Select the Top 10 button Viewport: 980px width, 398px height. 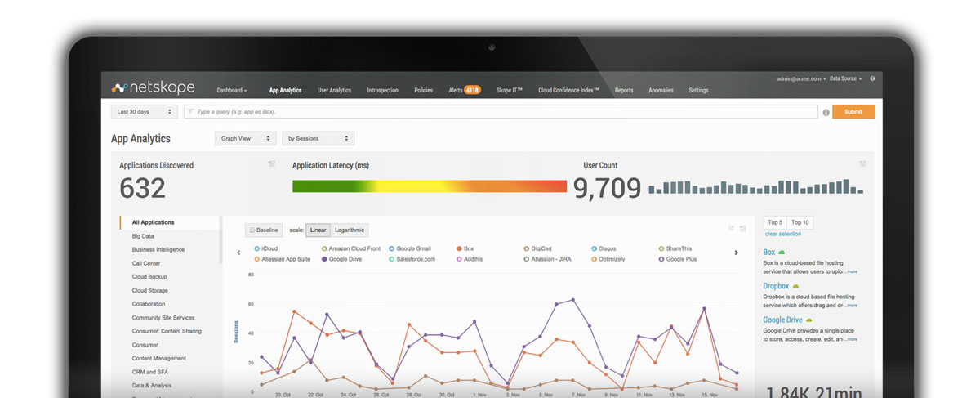[800, 222]
